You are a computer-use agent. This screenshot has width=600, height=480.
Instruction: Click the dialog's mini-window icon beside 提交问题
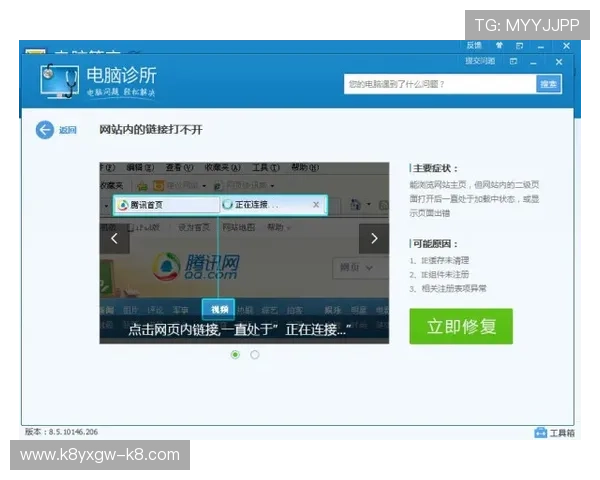pos(514,61)
